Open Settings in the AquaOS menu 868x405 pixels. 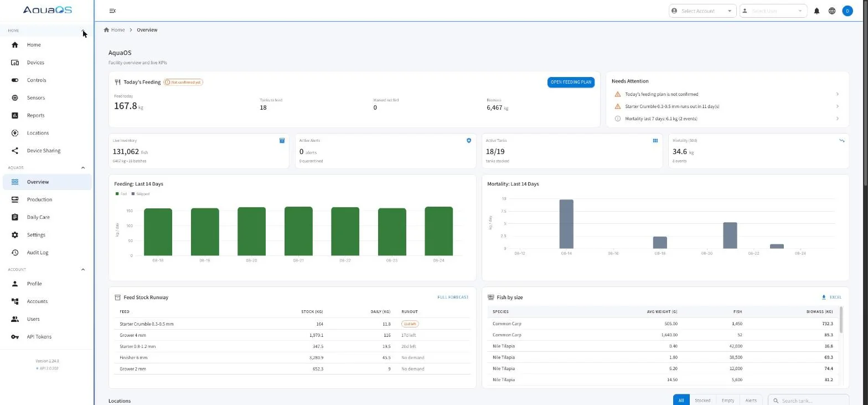coord(47,235)
